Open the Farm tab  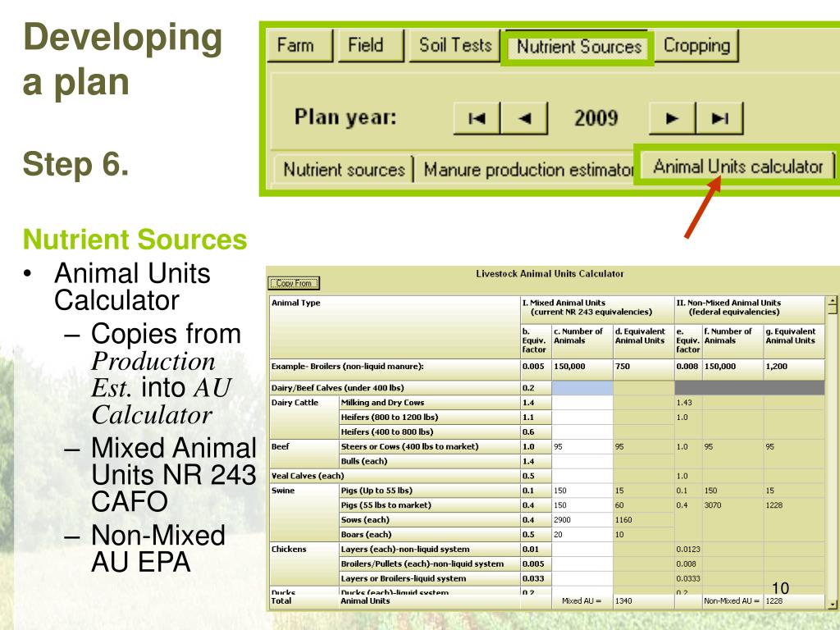(300, 46)
